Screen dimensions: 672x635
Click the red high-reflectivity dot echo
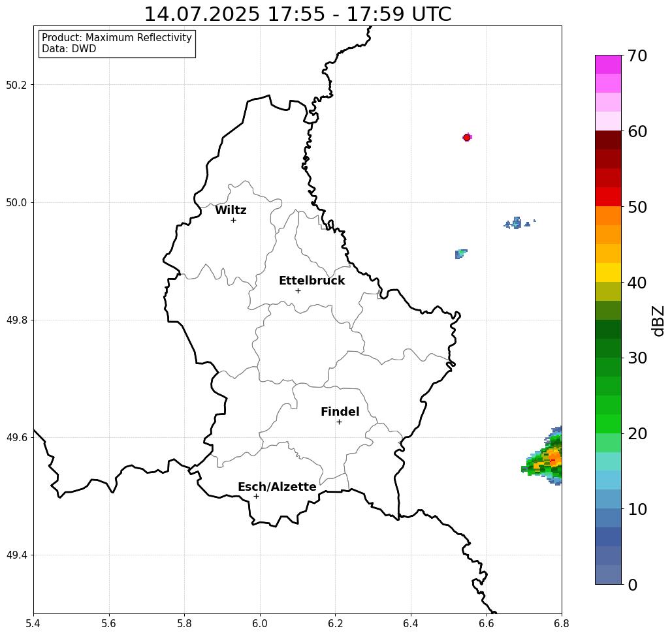click(467, 138)
